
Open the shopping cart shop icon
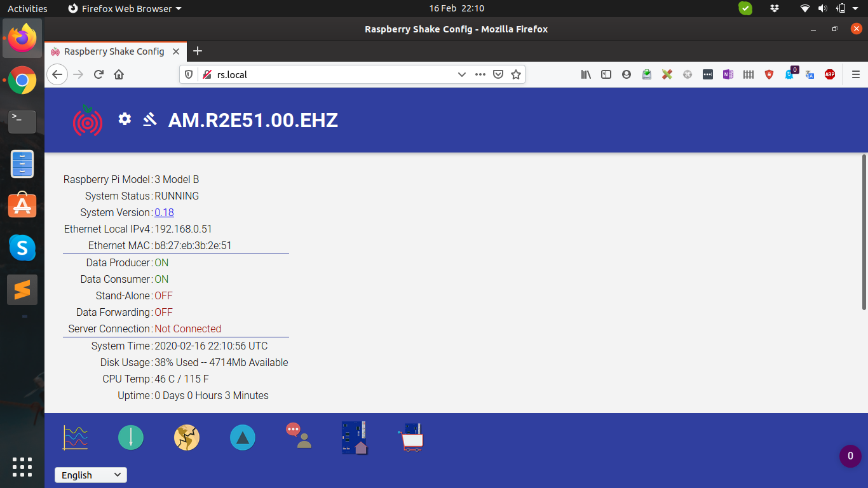point(410,437)
